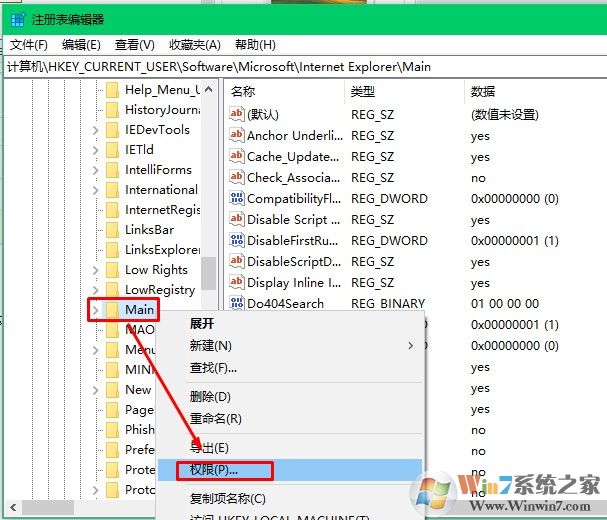Open the 帮助(H) menu
Screen dimensions: 607x520
255,45
